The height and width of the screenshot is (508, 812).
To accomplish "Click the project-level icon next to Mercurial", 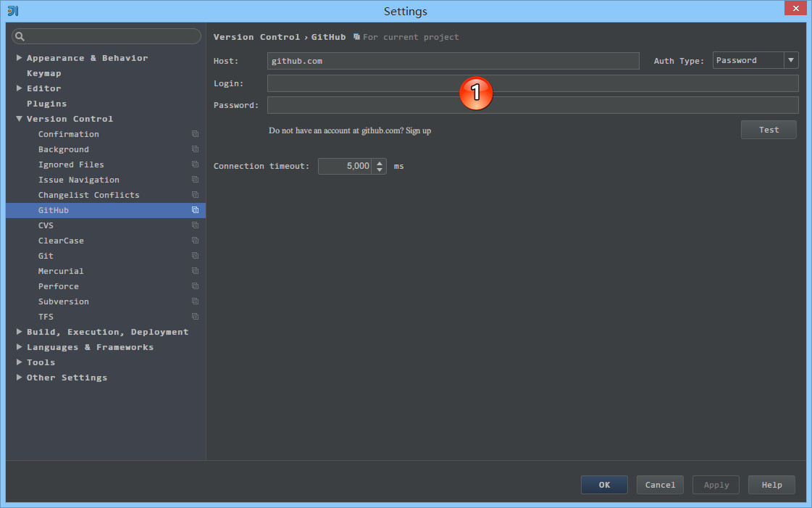I will point(195,271).
